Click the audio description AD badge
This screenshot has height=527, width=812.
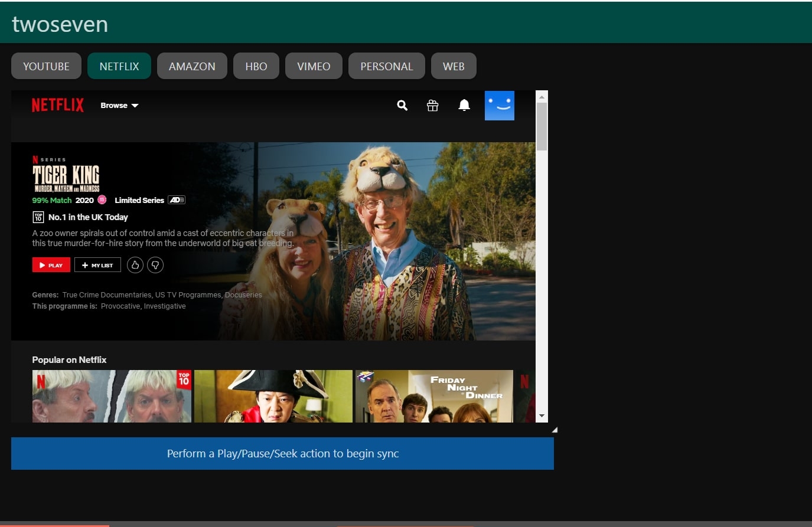177,200
